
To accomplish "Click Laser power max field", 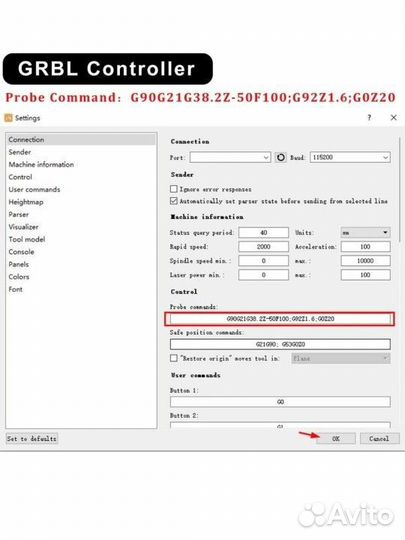I will click(365, 275).
